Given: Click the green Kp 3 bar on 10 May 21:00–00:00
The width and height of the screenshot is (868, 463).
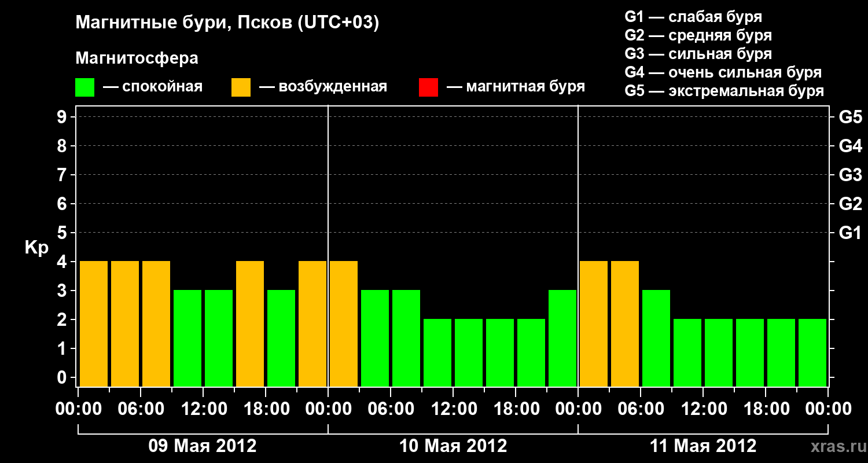Looking at the screenshot, I should tap(562, 338).
